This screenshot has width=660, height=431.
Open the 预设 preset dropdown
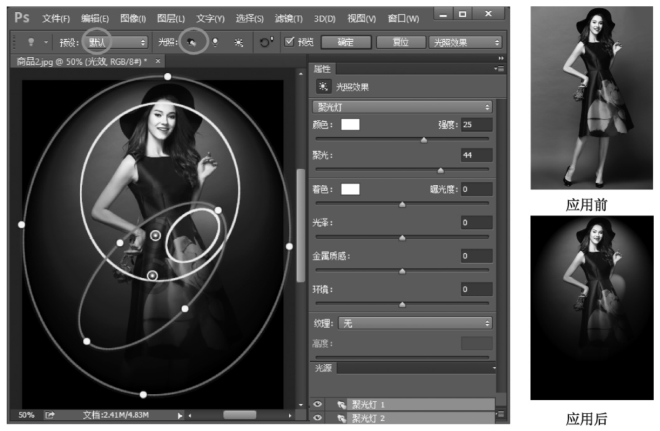pos(114,42)
